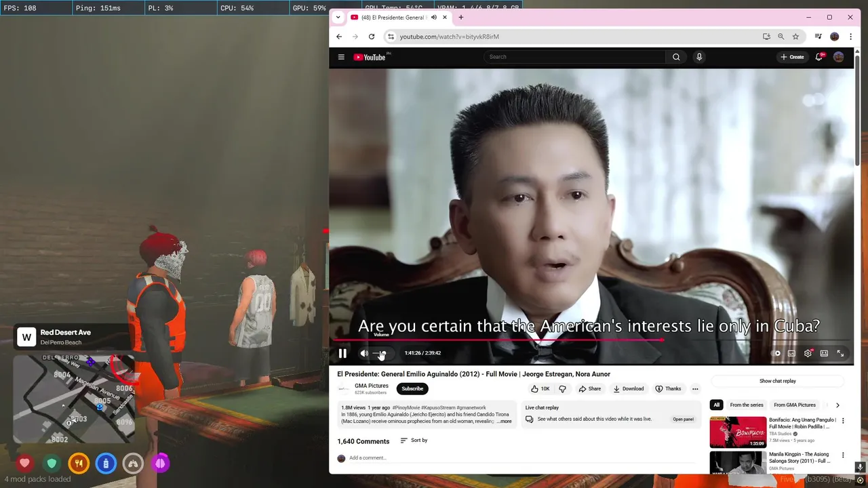Viewport: 868px width, 488px height.
Task: Click the Thanks button
Action: (x=668, y=389)
